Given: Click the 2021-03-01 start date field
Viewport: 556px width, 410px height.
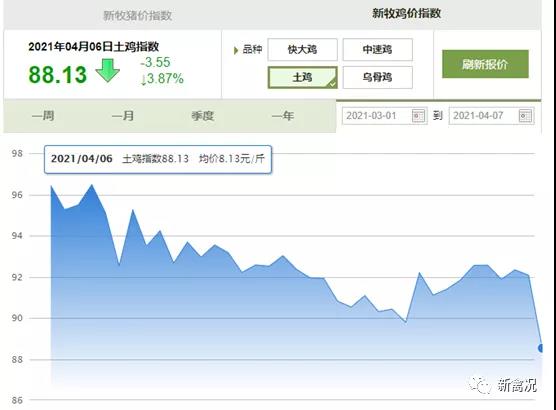Looking at the screenshot, I should [384, 116].
